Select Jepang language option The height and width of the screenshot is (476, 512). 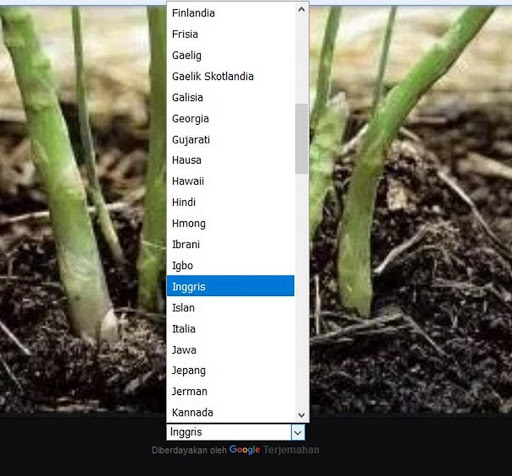[x=230, y=370]
